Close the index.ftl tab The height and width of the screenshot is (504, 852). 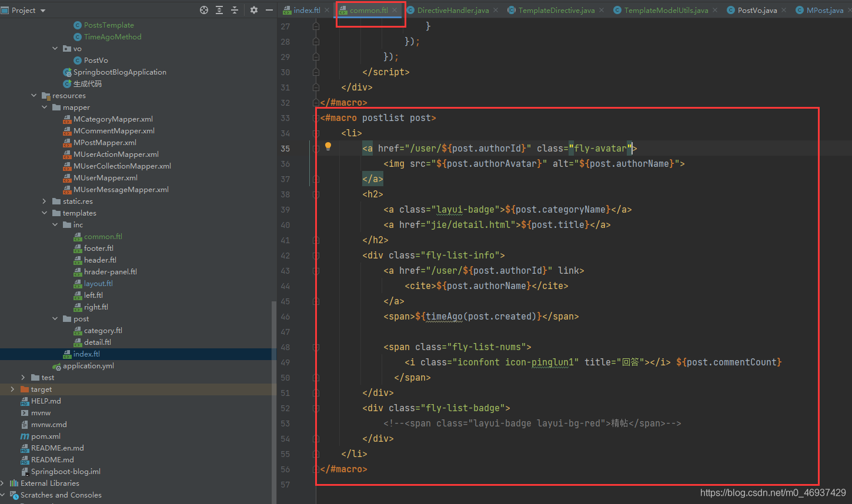tap(327, 10)
